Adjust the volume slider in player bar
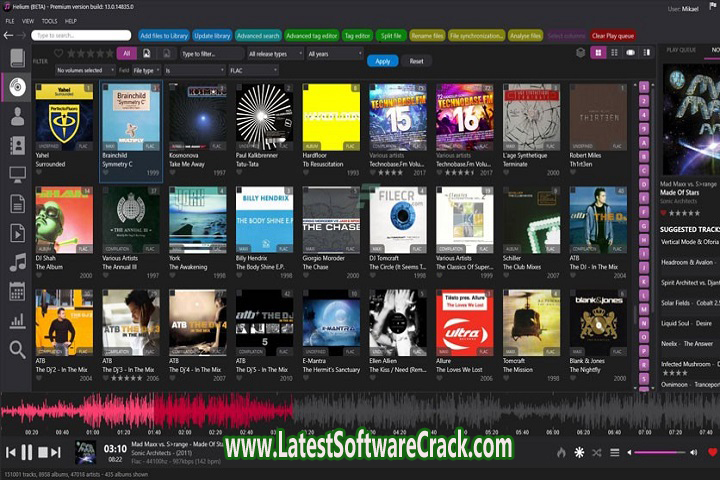720x480 pixels. tap(660, 453)
